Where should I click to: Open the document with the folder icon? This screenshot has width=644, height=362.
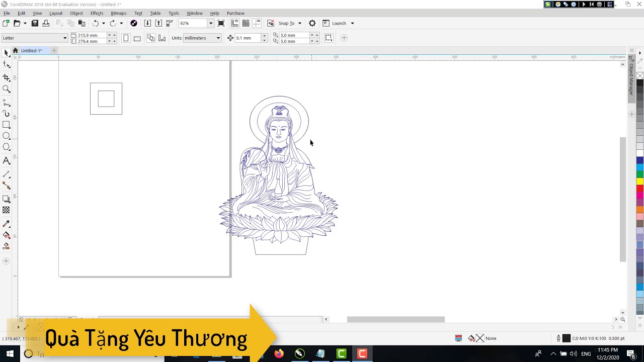coord(17,23)
